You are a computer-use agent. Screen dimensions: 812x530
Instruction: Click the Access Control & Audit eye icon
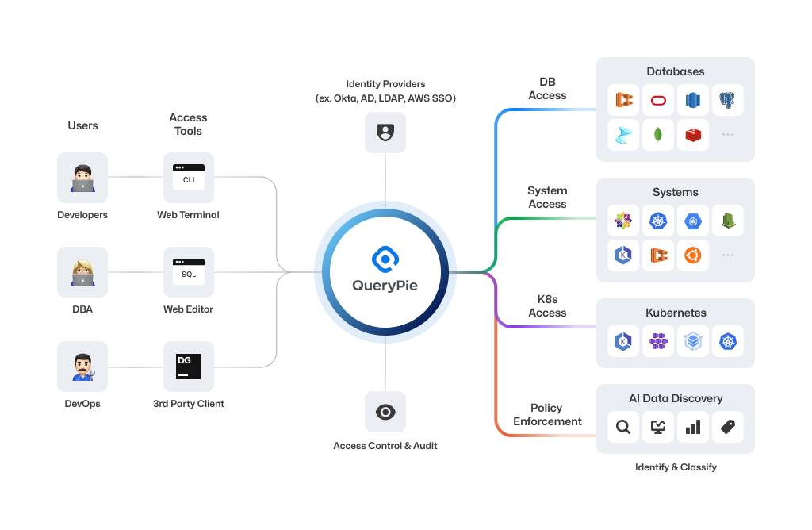coord(385,412)
